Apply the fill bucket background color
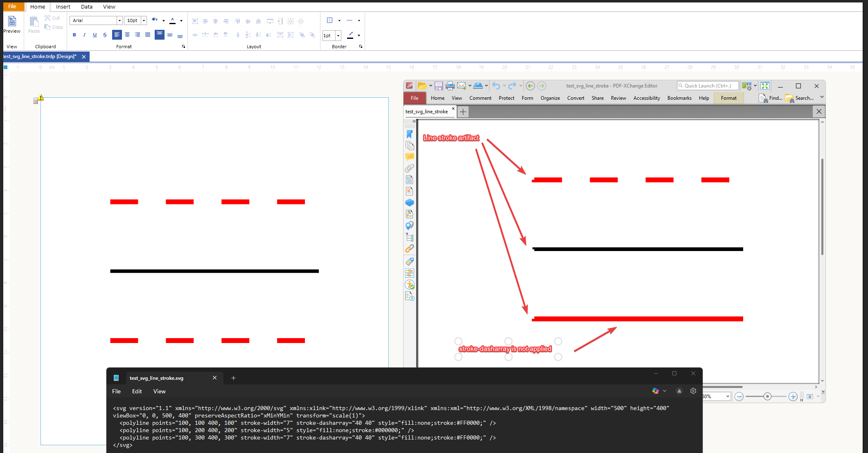 [x=155, y=20]
